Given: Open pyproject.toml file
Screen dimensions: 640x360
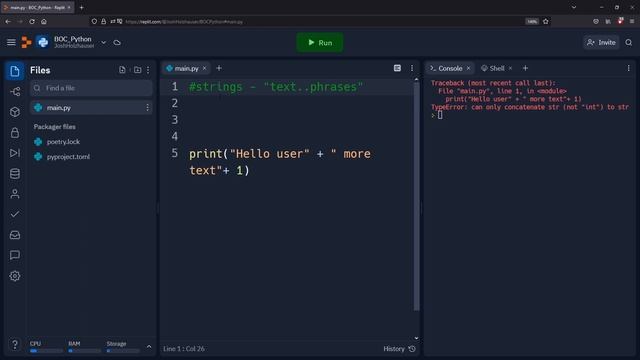Looking at the screenshot, I should click(68, 156).
